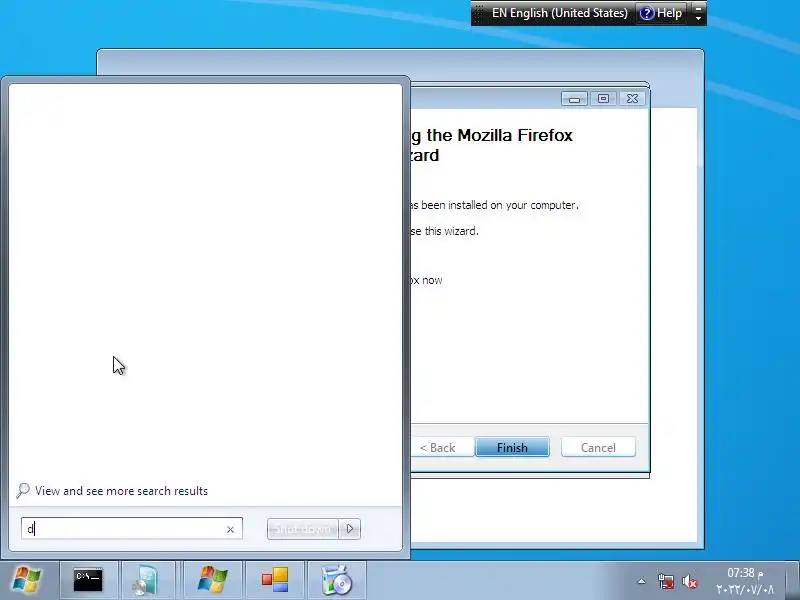Maximize the Mozilla Firefox setup window
This screenshot has height=600, width=800.
click(x=603, y=98)
